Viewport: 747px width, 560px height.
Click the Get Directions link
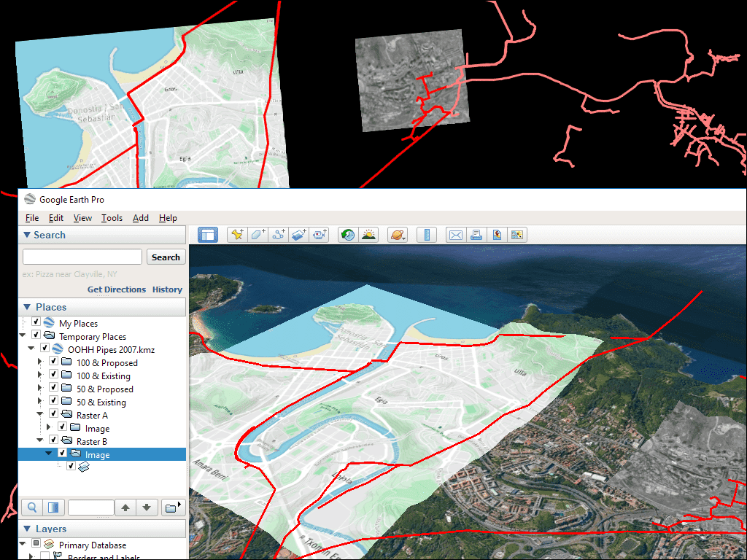pos(117,289)
